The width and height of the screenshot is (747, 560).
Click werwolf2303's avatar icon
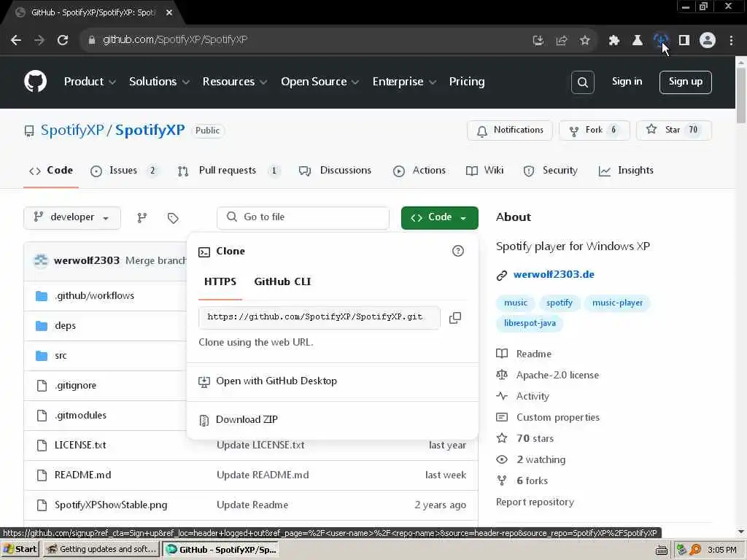click(x=41, y=260)
